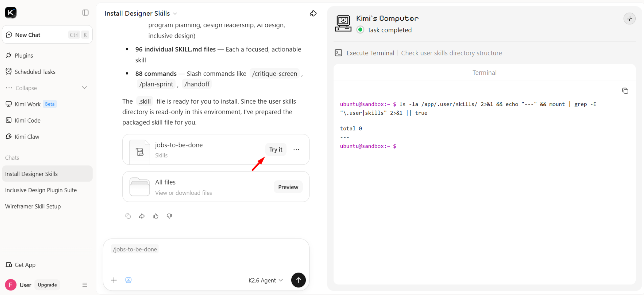The height and width of the screenshot is (295, 644).
Task: Preview All files
Action: (x=288, y=187)
